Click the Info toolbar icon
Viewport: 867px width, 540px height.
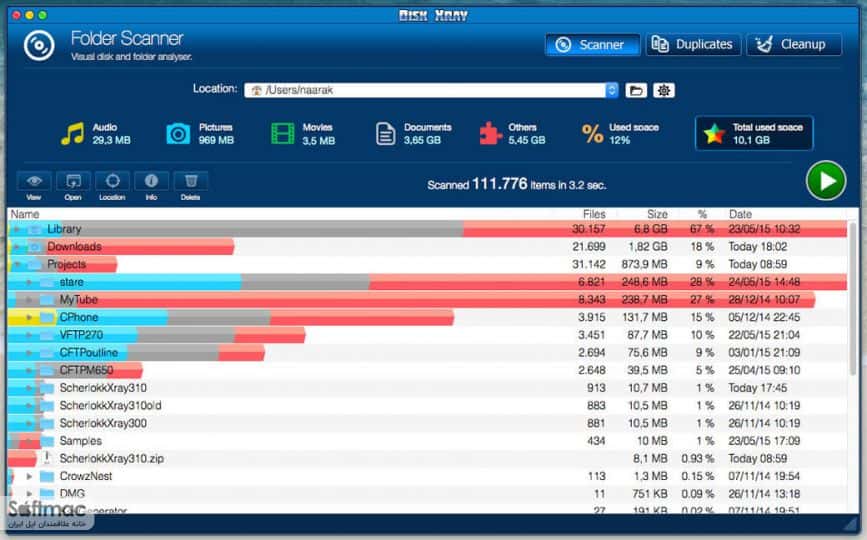151,181
